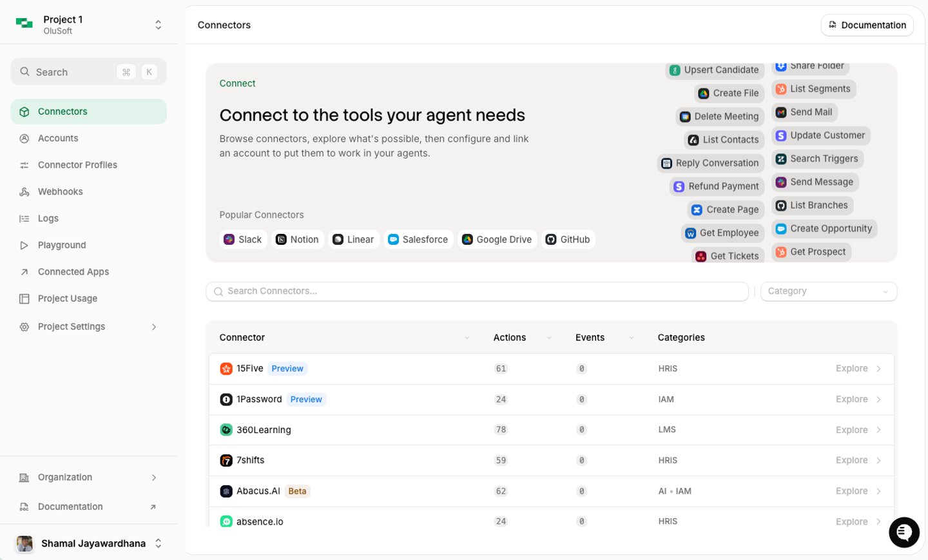Open the Actions column sort chevron
Screen dimensions: 928x560
pos(549,338)
